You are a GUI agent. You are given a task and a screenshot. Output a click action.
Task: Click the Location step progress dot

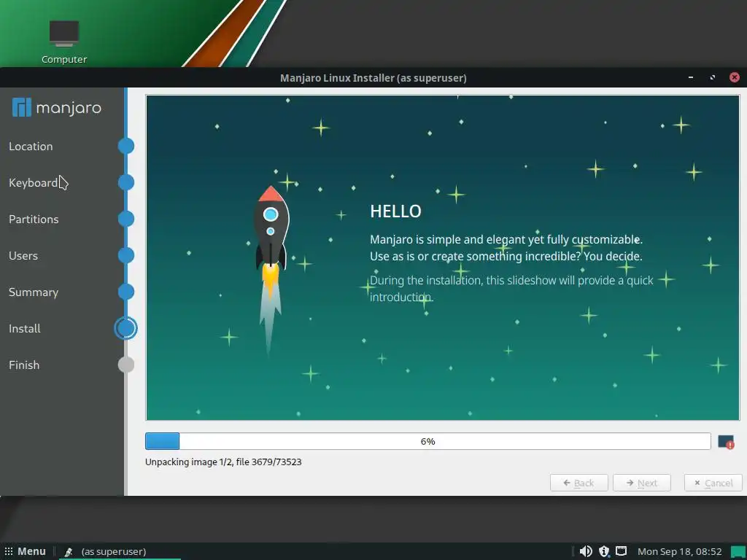coord(126,146)
